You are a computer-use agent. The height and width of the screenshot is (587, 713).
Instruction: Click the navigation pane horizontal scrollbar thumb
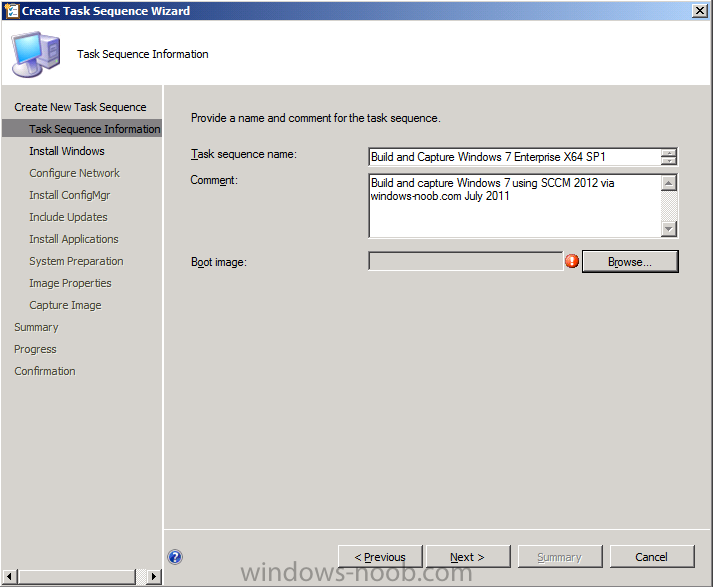click(x=76, y=577)
